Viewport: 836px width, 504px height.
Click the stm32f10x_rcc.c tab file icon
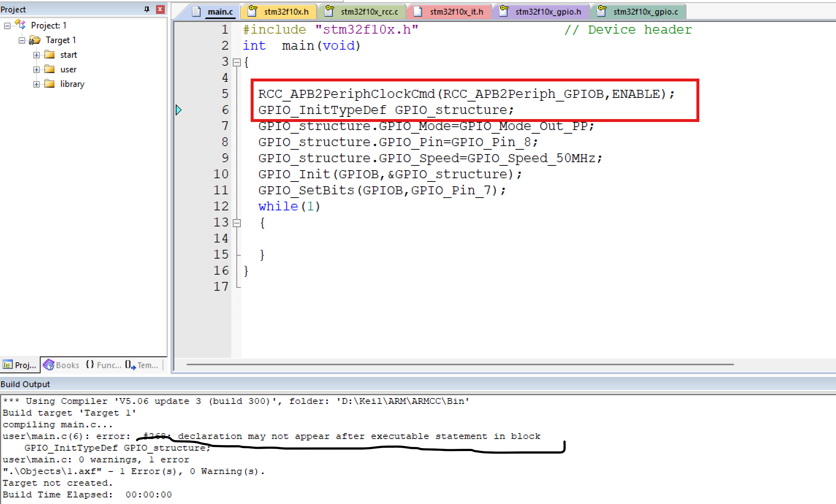[329, 12]
